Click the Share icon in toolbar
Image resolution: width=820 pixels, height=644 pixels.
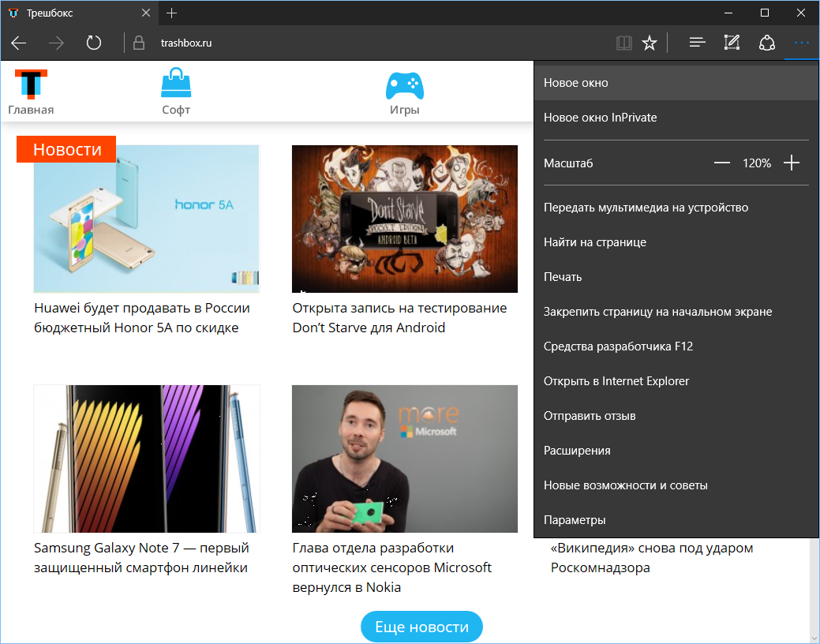click(x=766, y=43)
